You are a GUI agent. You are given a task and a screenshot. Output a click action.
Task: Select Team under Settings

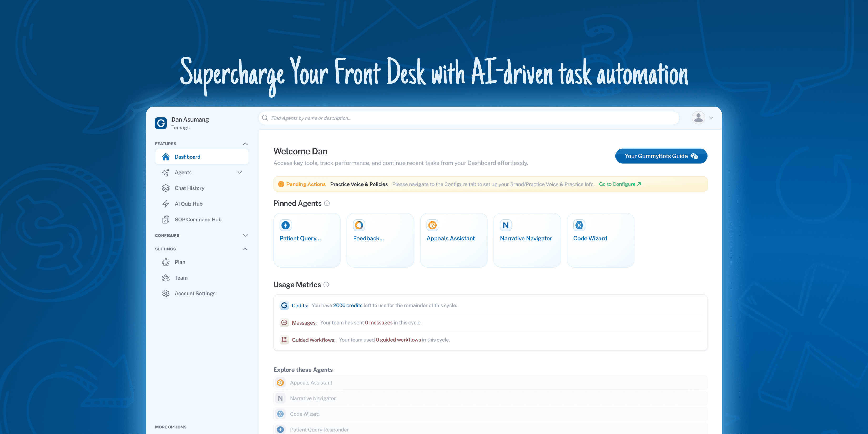202,278
